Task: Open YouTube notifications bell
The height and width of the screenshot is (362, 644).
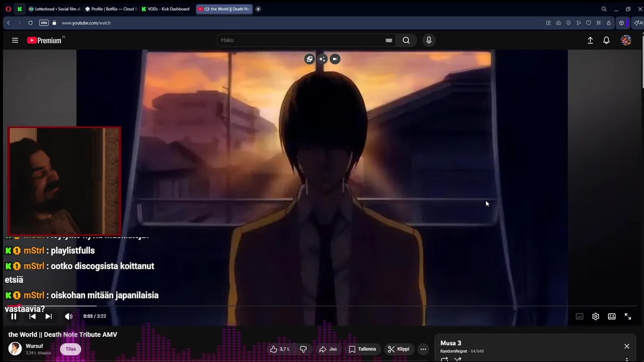Action: (606, 40)
